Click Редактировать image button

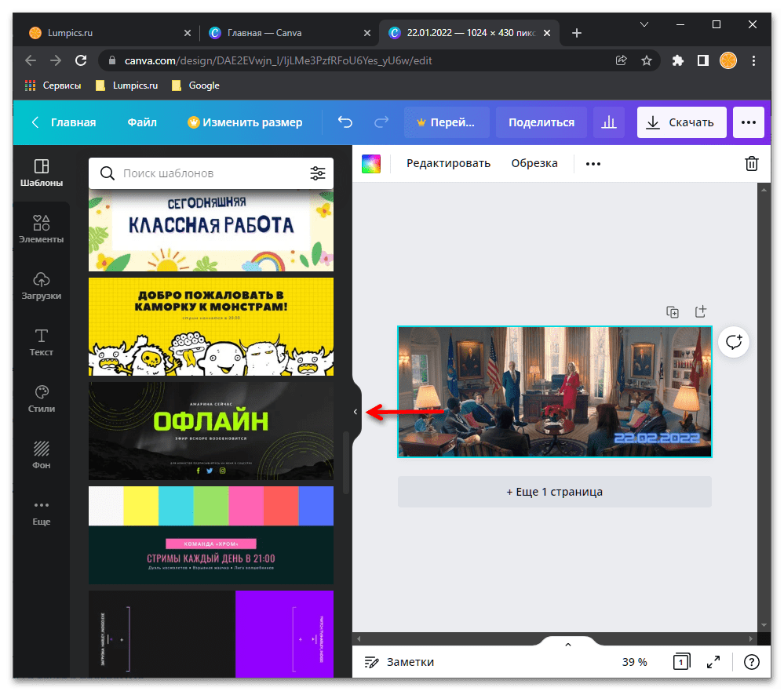coord(448,163)
